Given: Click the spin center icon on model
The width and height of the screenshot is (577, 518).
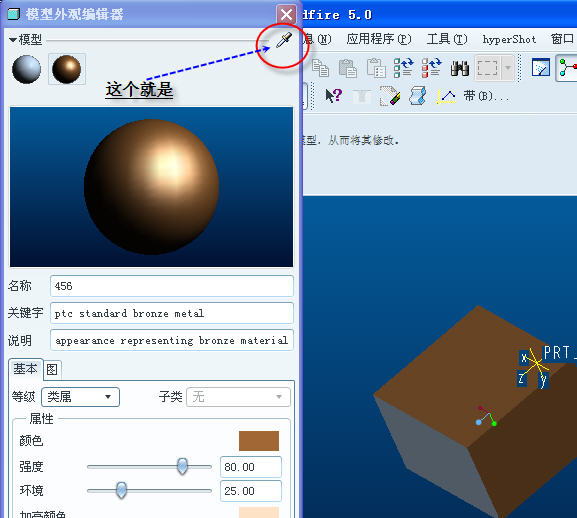Looking at the screenshot, I should 486,416.
